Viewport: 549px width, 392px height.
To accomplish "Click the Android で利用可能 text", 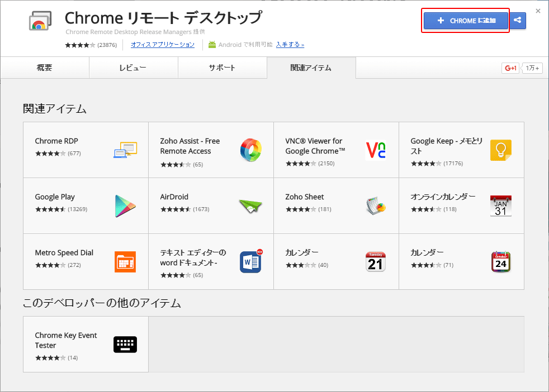I will coord(245,45).
